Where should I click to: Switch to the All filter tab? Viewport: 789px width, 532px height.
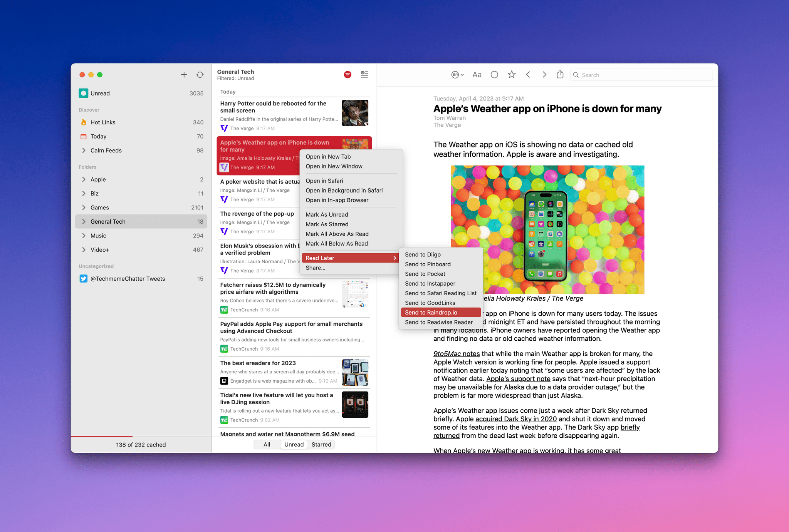(267, 445)
